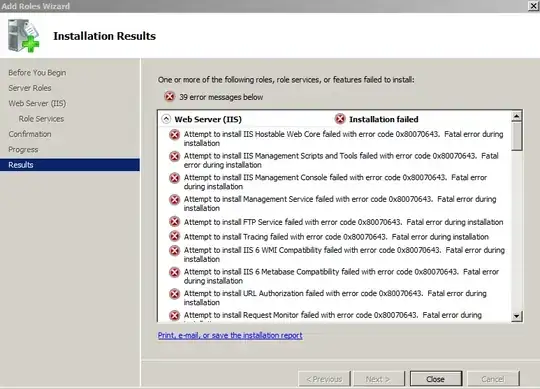Select the Server Roles step

tap(30, 88)
